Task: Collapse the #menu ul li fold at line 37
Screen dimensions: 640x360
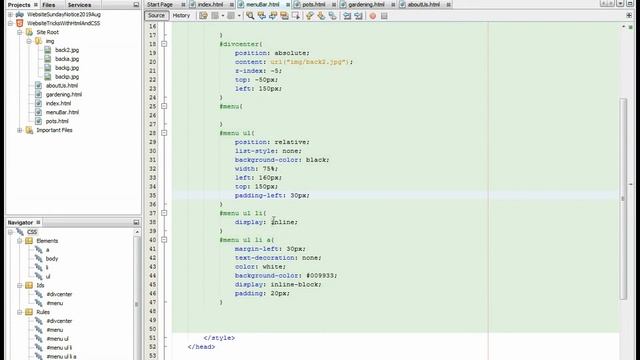Action: coord(164,213)
